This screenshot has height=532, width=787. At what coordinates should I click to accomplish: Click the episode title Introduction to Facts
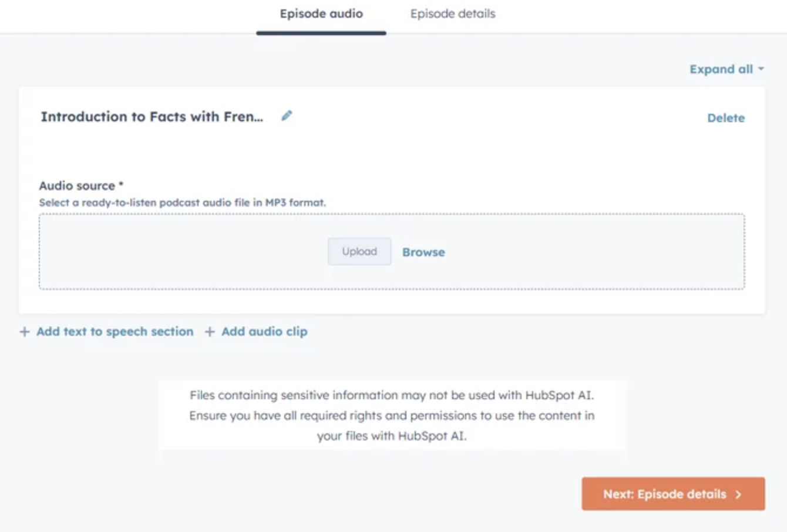click(x=153, y=116)
